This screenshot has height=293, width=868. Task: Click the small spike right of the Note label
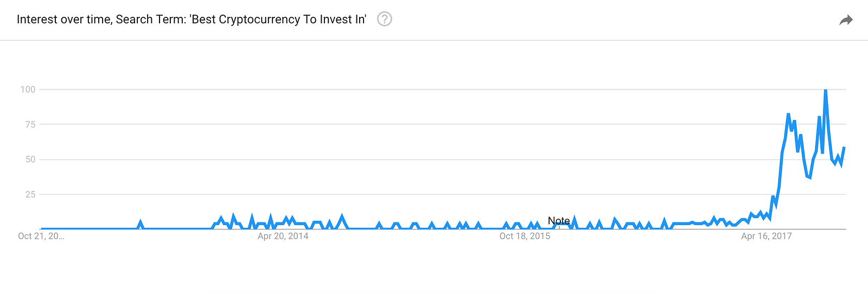coord(575,219)
